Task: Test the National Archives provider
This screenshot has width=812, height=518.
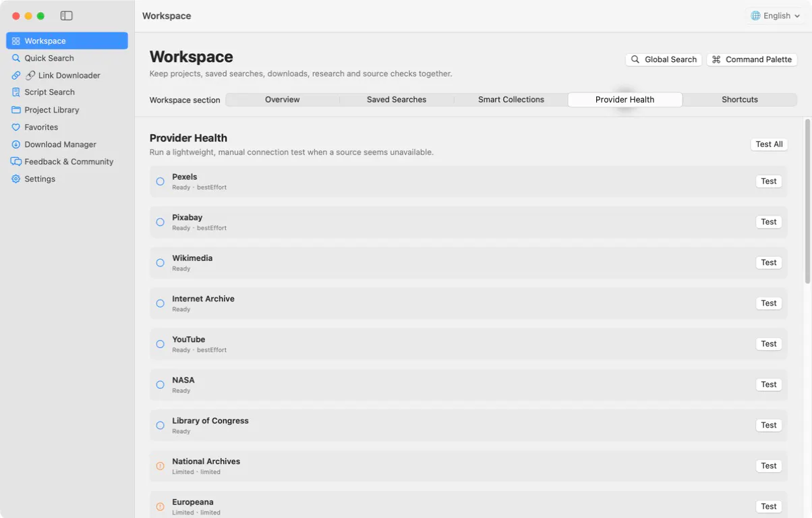Action: coord(769,466)
